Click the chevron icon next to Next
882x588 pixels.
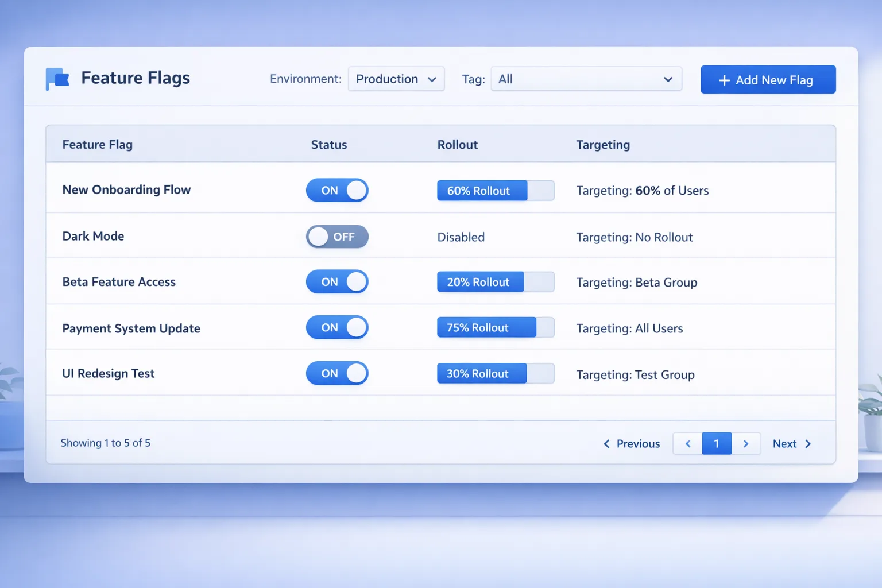[808, 443]
